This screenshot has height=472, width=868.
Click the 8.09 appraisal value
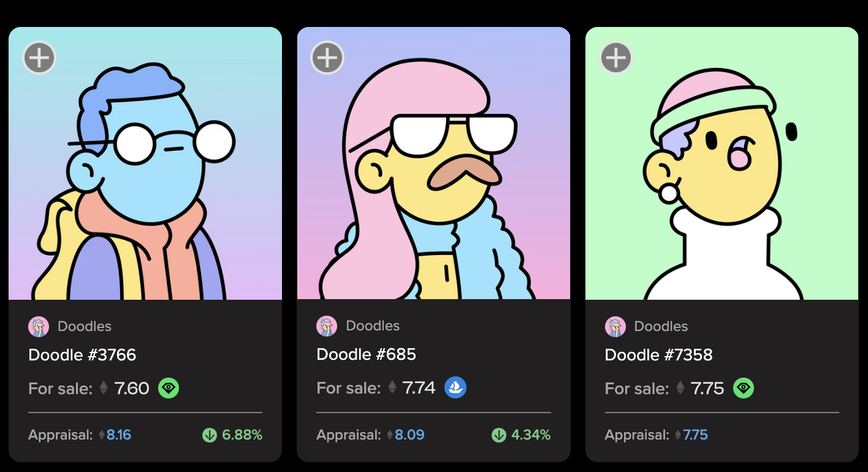coord(409,435)
